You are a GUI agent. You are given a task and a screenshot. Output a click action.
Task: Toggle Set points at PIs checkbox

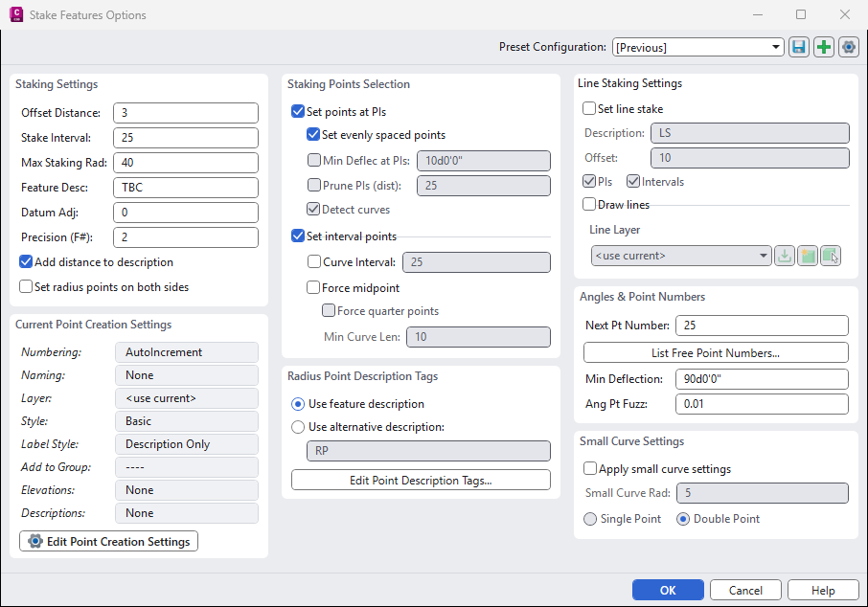tap(298, 111)
